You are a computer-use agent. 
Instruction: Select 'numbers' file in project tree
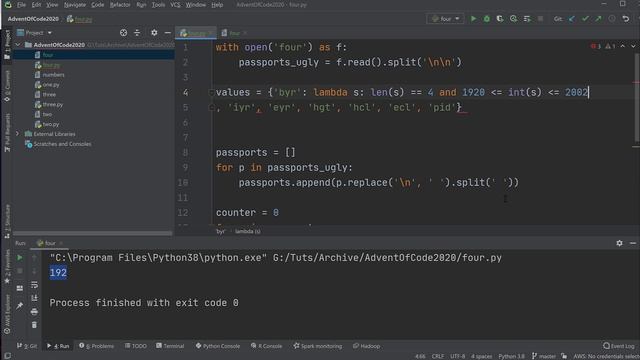(53, 75)
